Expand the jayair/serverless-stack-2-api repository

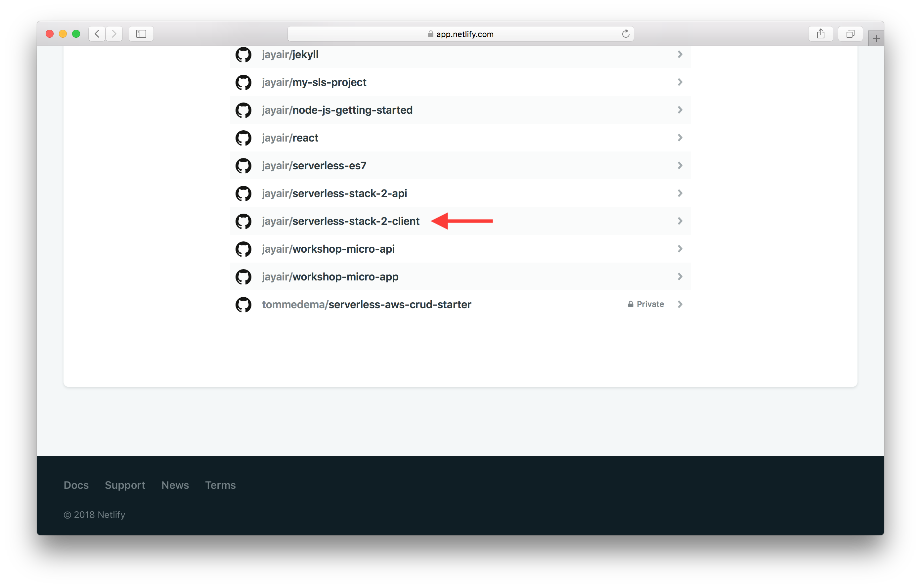click(x=680, y=193)
